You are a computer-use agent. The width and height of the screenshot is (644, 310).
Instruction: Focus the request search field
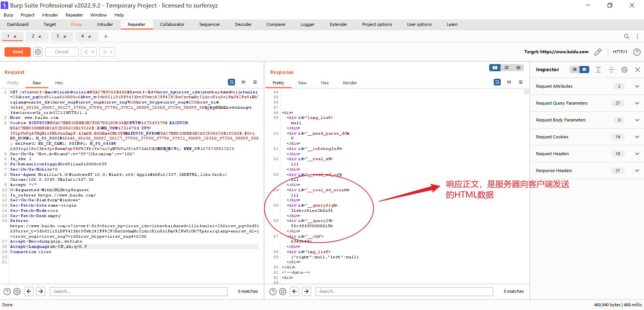pyautogui.click(x=139, y=291)
